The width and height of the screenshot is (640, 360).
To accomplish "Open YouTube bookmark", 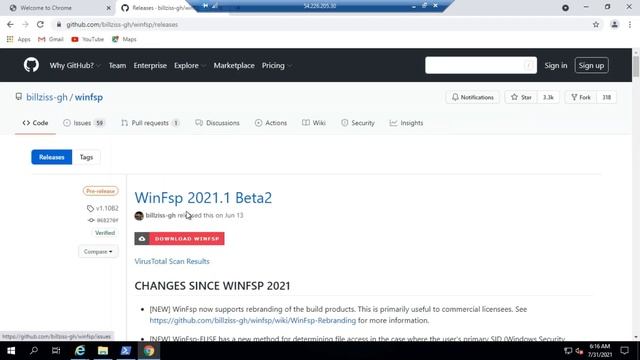I will coord(87,39).
